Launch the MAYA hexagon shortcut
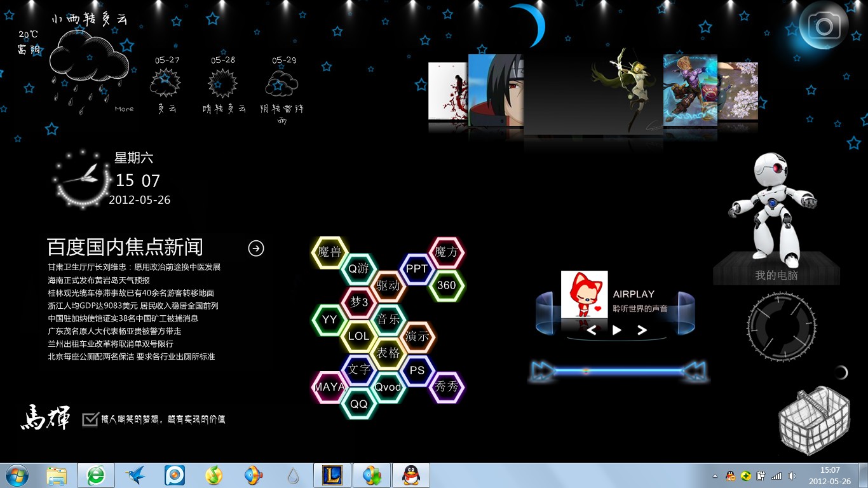The height and width of the screenshot is (488, 868). coord(329,387)
